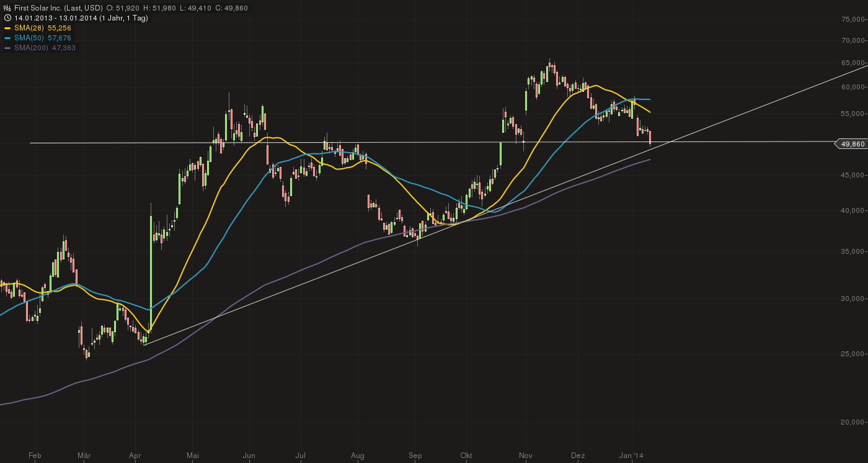
Task: Click the 70,000 price axis label
Action: [853, 40]
